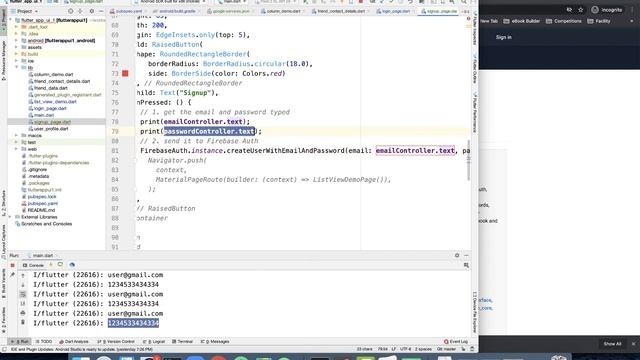Image resolution: width=640 pixels, height=360 pixels.
Task: Open TODO tool window button
Action: [x=44, y=342]
